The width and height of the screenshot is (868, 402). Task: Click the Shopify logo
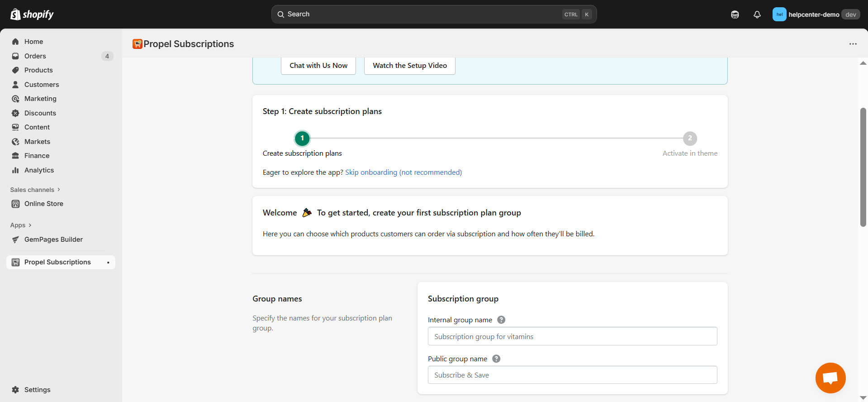click(x=32, y=14)
